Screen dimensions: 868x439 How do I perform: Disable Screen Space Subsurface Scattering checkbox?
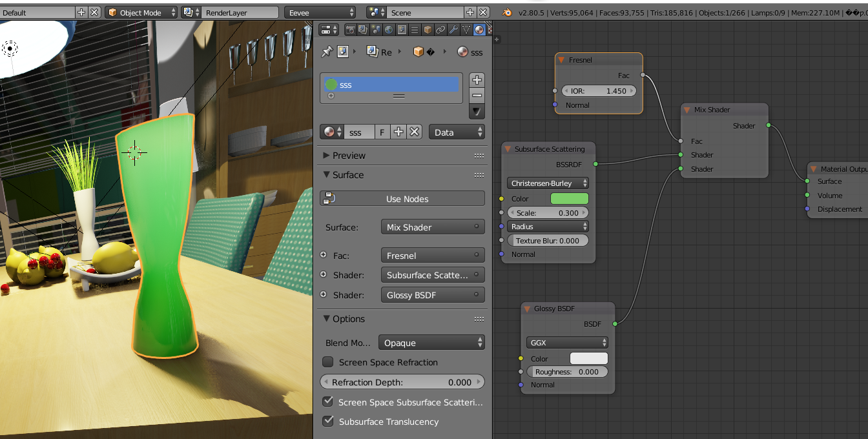(x=328, y=402)
